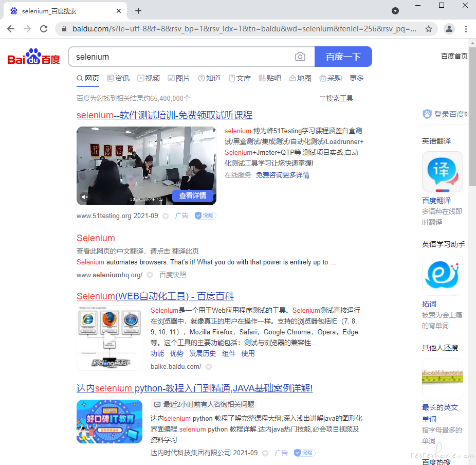Viewport: 476px width, 465px height.
Task: Open Selenium(WEB自动化工具) - 百度百科 result
Action: (155, 296)
